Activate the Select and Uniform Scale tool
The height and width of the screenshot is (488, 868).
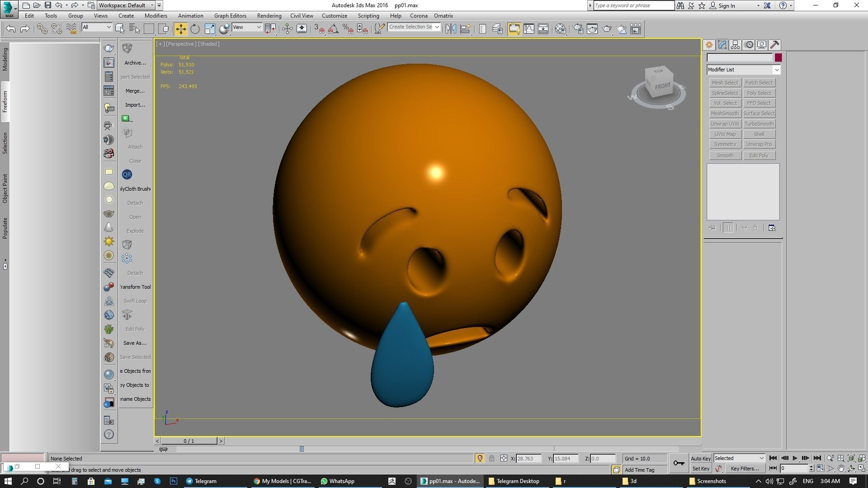(210, 29)
